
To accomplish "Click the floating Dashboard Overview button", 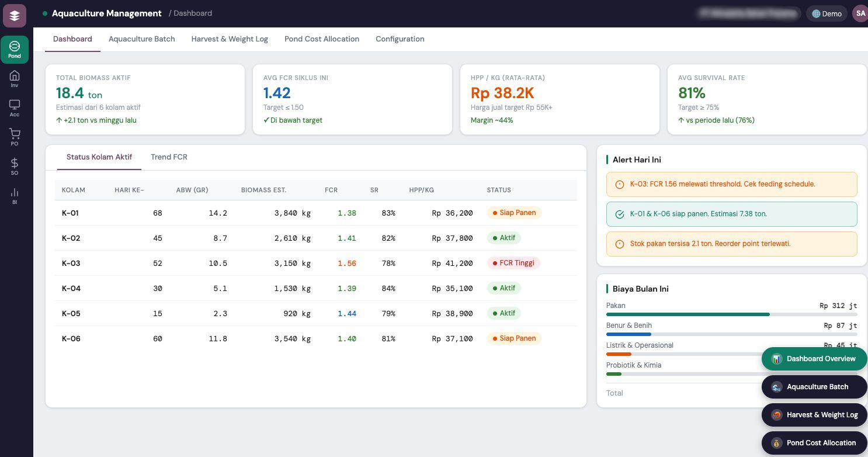I will [814, 359].
